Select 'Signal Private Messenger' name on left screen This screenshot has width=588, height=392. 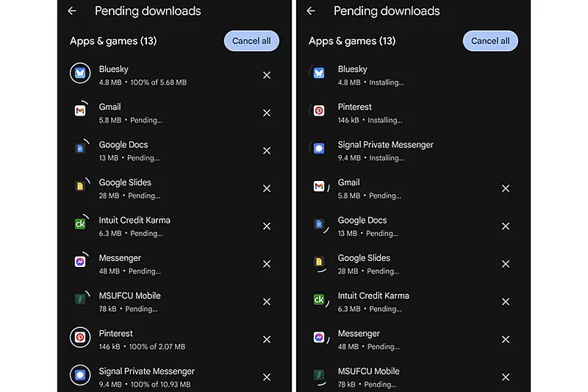146,371
